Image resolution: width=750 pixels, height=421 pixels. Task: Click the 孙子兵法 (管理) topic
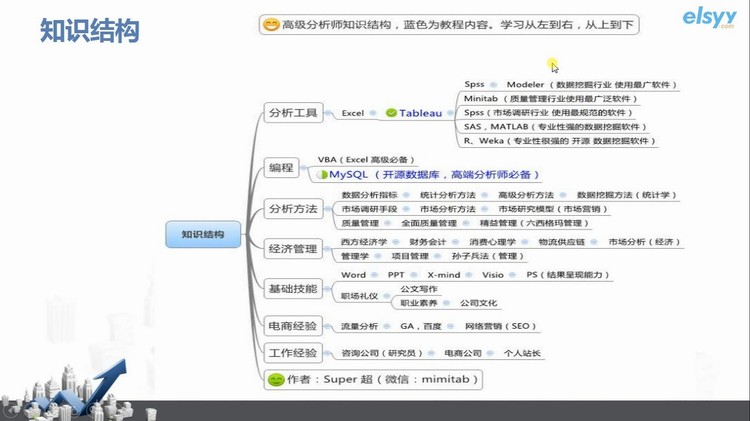point(487,256)
